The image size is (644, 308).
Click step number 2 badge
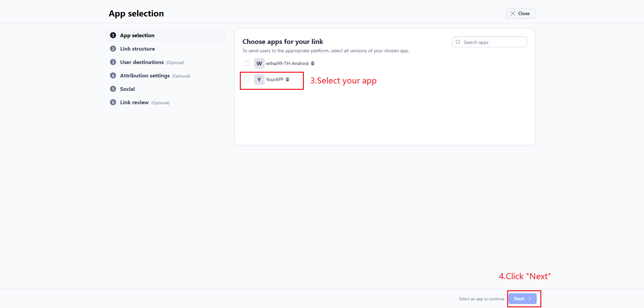point(113,49)
